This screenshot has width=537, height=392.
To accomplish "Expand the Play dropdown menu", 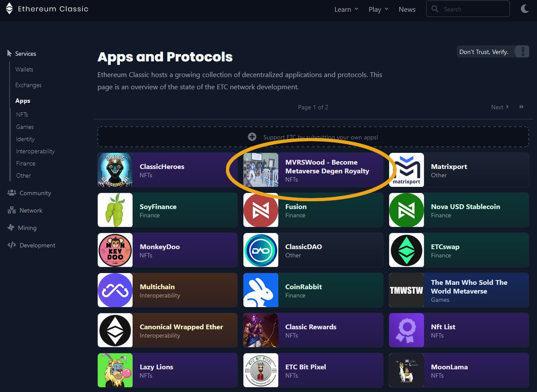I will pyautogui.click(x=379, y=9).
